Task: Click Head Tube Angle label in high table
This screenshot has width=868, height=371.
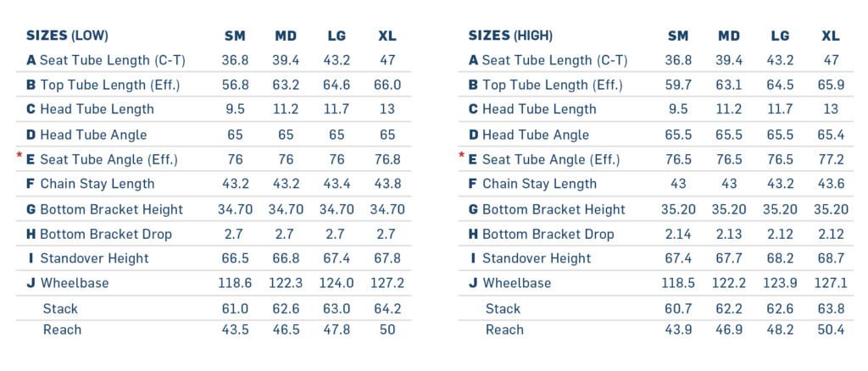Action: pyautogui.click(x=528, y=135)
